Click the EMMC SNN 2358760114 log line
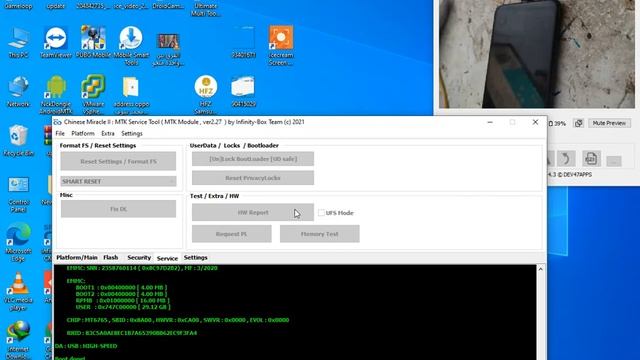The height and width of the screenshot is (360, 640). 142,268
